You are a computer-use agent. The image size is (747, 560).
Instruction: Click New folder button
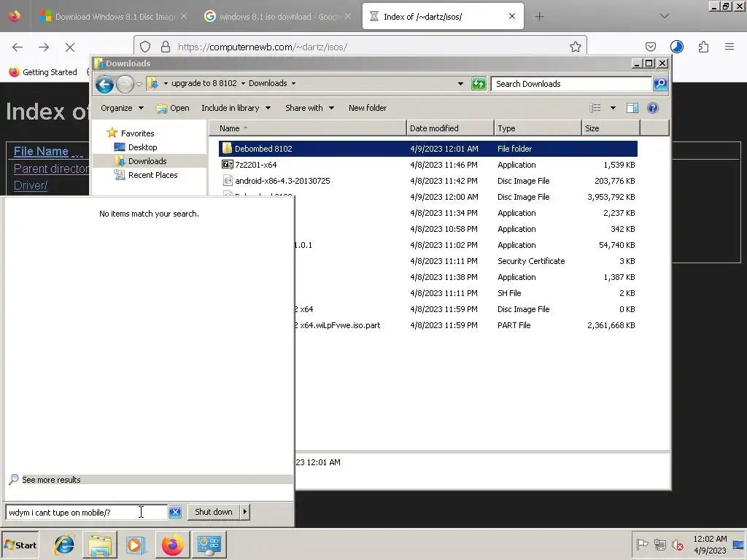[x=368, y=108]
